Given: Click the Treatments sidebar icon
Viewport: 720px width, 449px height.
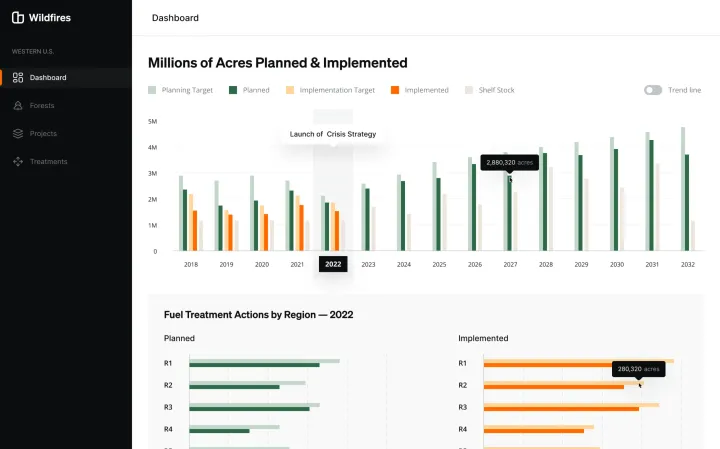Looking at the screenshot, I should (18, 162).
